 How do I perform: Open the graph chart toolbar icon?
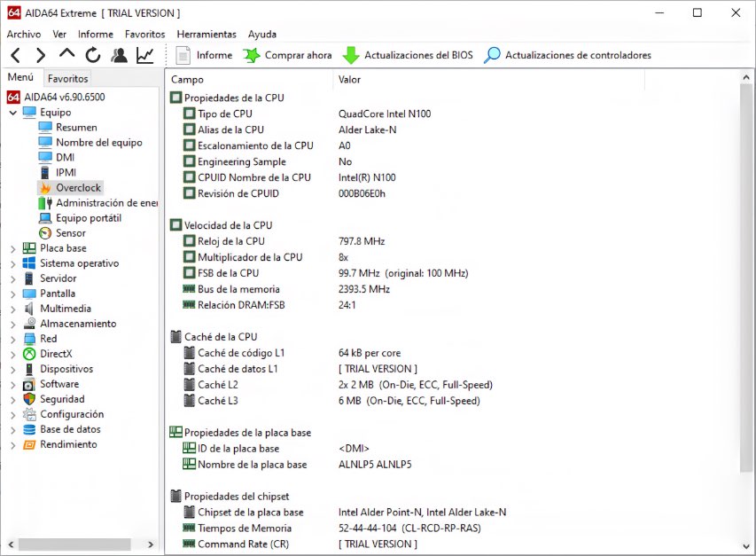pyautogui.click(x=145, y=56)
